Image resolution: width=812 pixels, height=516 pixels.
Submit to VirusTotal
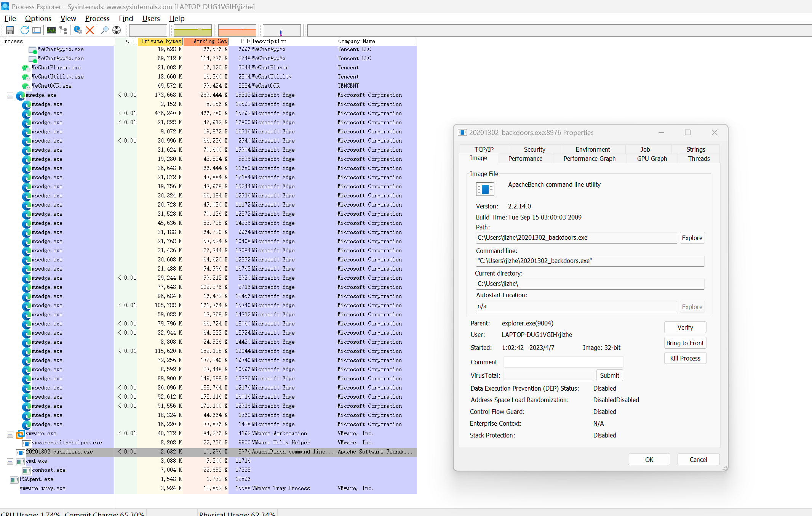(609, 375)
